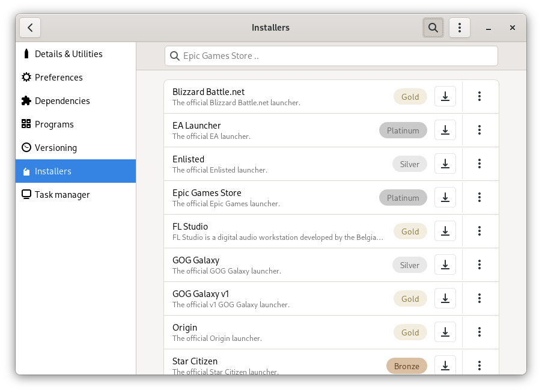Open the three-dot menu for Enlisted
This screenshot has height=392, width=542.
tap(480, 164)
